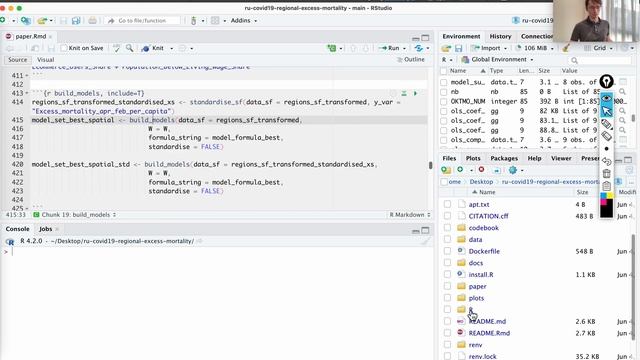640x360 pixels.
Task: Run current chunk using green play arrow
Action: (416, 93)
